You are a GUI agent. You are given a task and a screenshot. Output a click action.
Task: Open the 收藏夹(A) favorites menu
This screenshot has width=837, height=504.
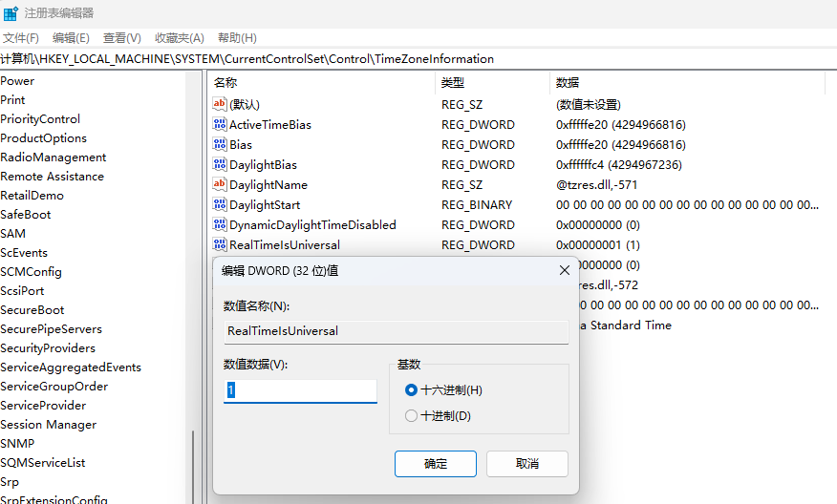point(180,38)
